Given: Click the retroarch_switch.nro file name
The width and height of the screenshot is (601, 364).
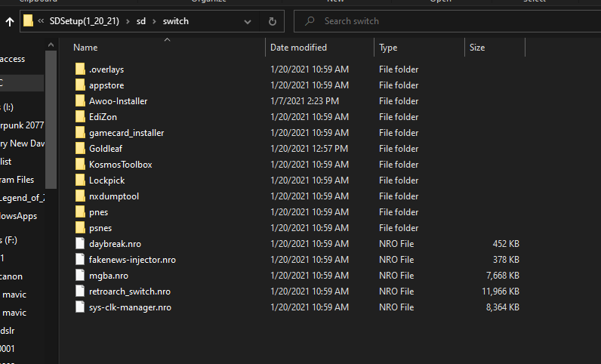Looking at the screenshot, I should (130, 292).
